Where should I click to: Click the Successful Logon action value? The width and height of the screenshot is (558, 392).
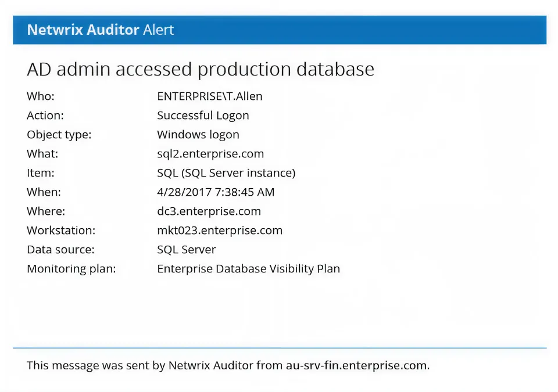[203, 116]
